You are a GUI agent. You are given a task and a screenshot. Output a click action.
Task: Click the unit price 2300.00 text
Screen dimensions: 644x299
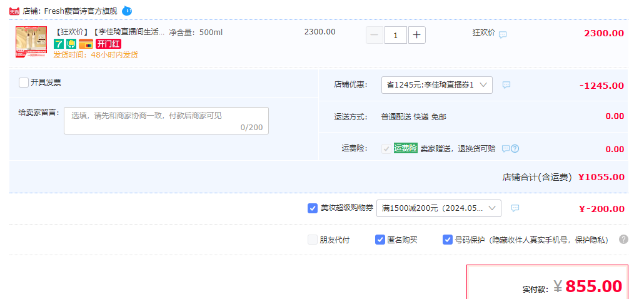tap(319, 32)
